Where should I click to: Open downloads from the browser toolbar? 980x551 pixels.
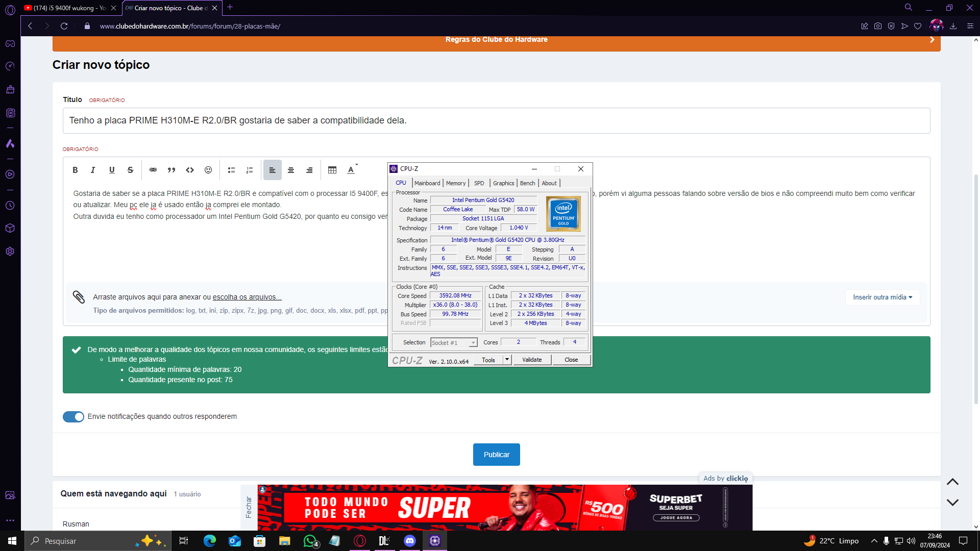(953, 26)
